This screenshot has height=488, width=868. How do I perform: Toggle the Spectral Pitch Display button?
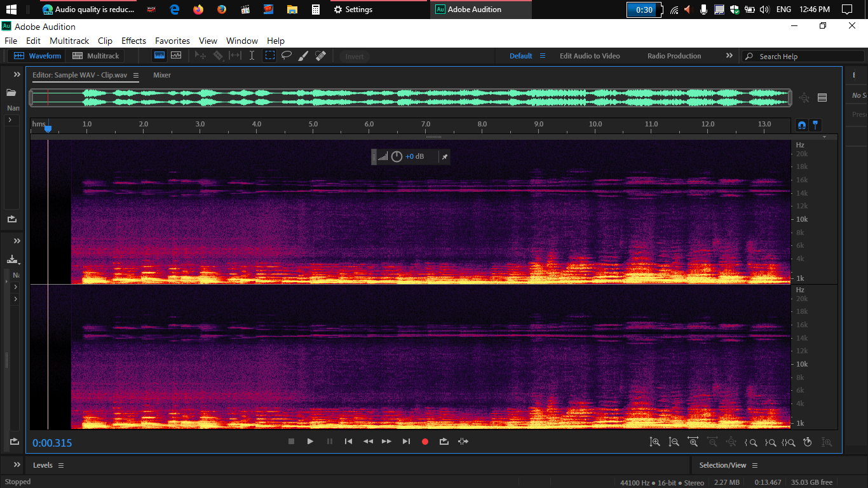176,56
